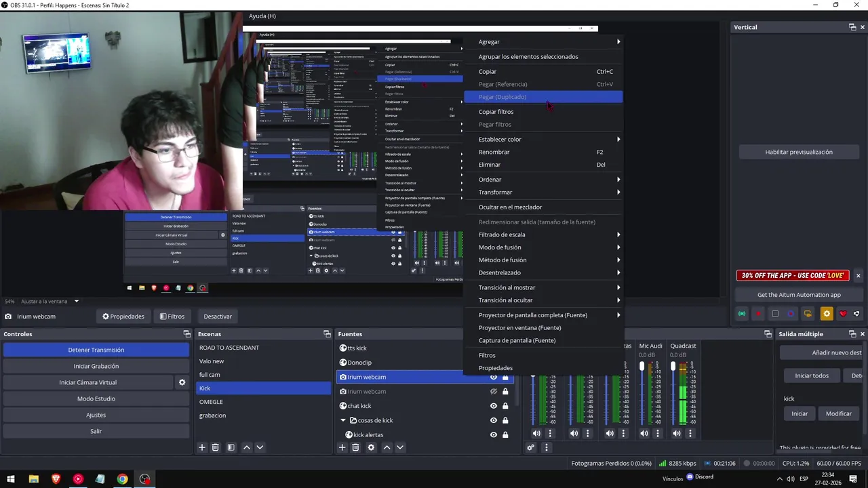Open Filtrado de escala submenu
The image size is (868, 488).
[542, 235]
